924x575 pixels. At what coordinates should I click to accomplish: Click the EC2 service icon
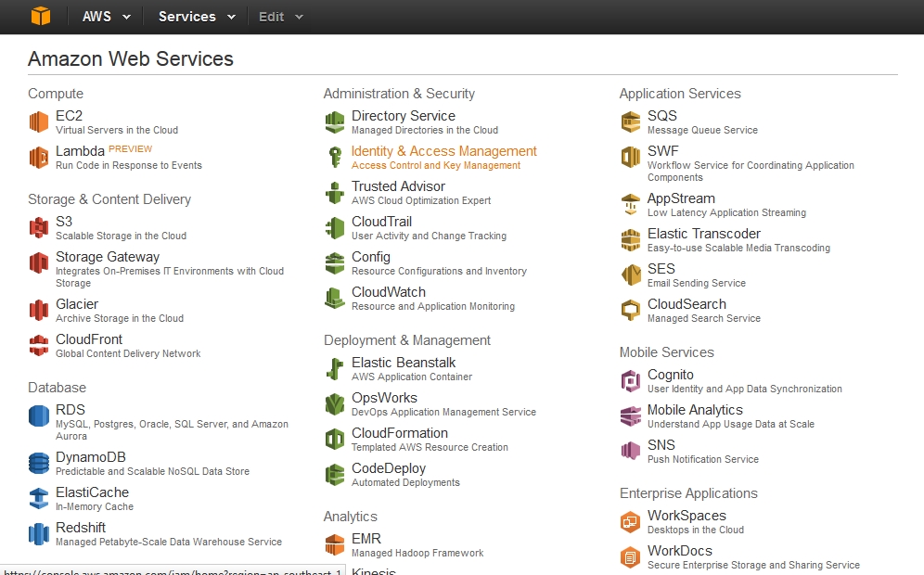pyautogui.click(x=39, y=121)
